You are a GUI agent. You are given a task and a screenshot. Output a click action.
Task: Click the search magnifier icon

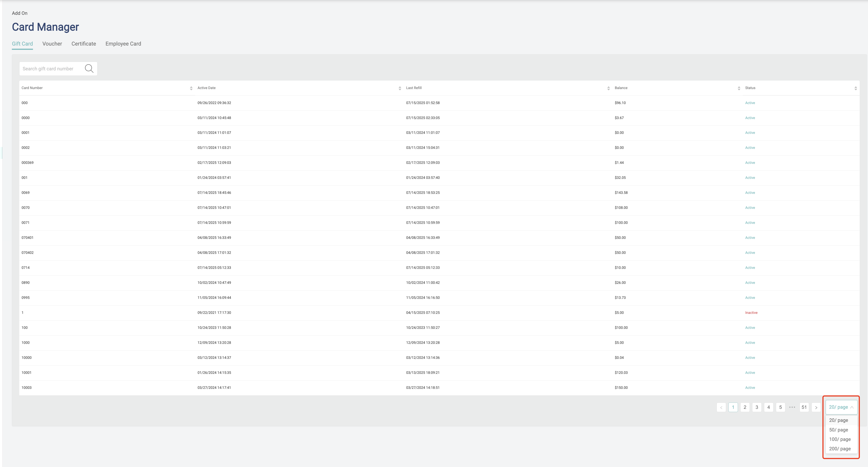click(89, 69)
